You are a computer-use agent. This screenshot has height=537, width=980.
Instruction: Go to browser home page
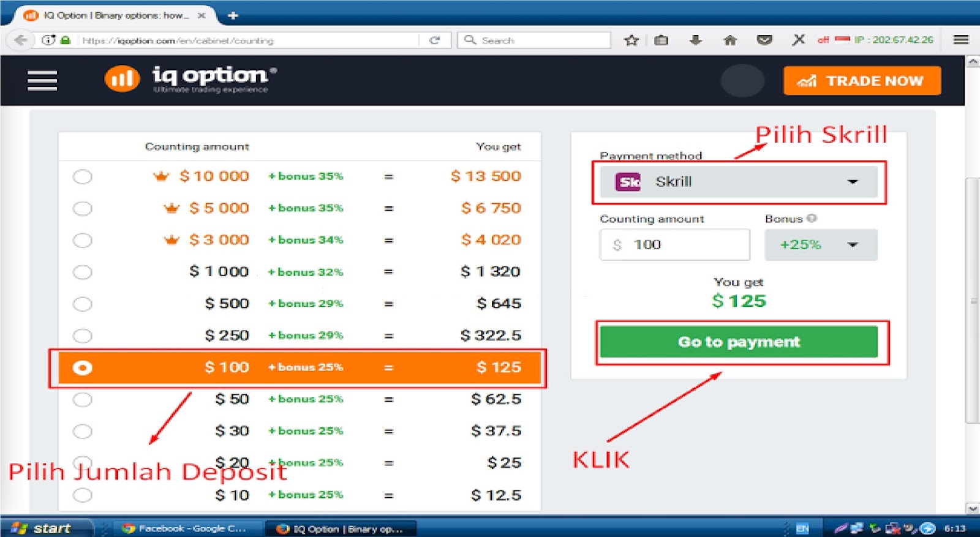click(729, 40)
